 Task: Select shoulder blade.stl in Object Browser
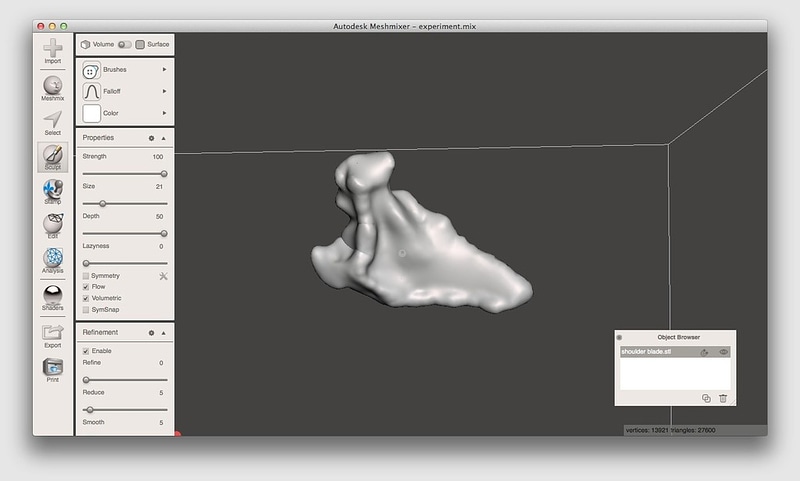point(675,352)
